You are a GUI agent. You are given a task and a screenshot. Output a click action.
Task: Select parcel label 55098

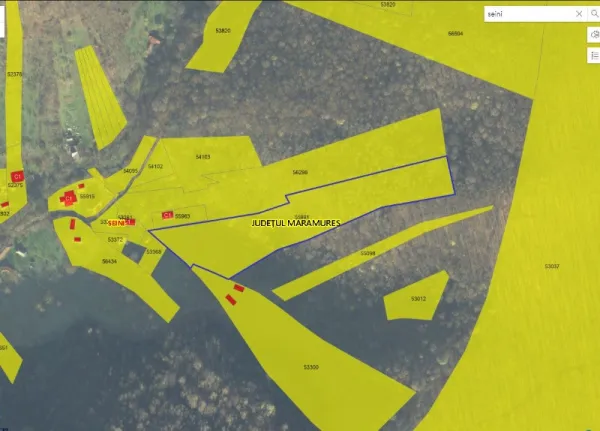[x=368, y=253]
